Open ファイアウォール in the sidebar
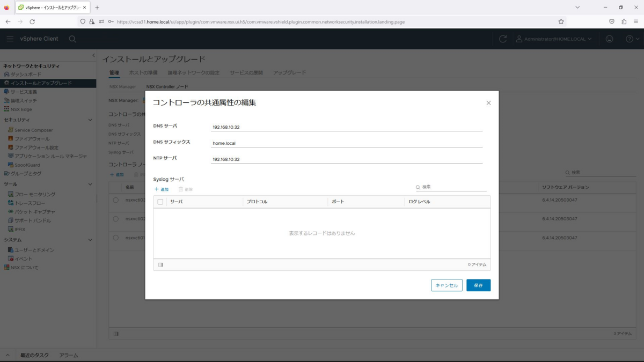The image size is (644, 362). (x=32, y=139)
